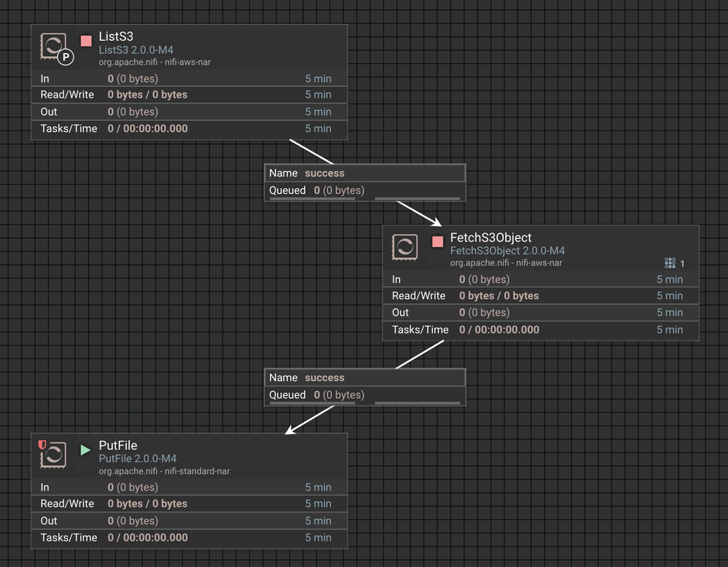This screenshot has height=567, width=728.
Task: Select the FetchS3Object processor name
Action: coord(490,238)
